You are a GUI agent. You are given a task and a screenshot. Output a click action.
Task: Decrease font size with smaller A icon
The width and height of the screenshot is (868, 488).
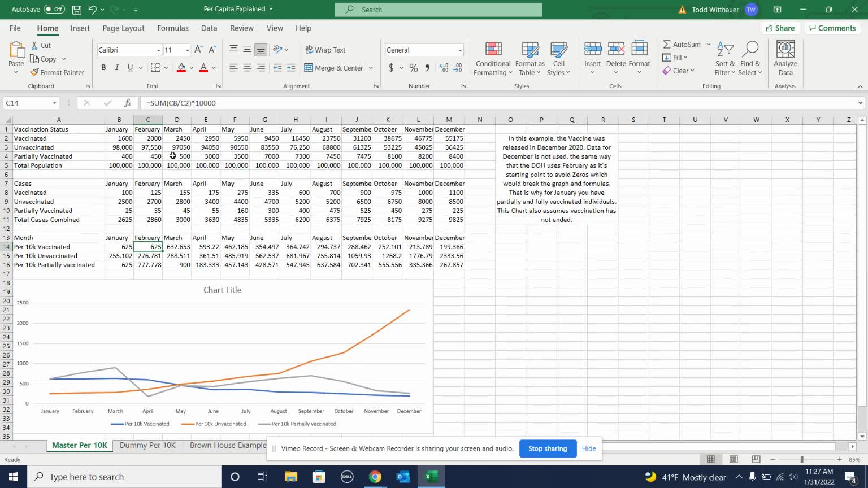click(212, 50)
